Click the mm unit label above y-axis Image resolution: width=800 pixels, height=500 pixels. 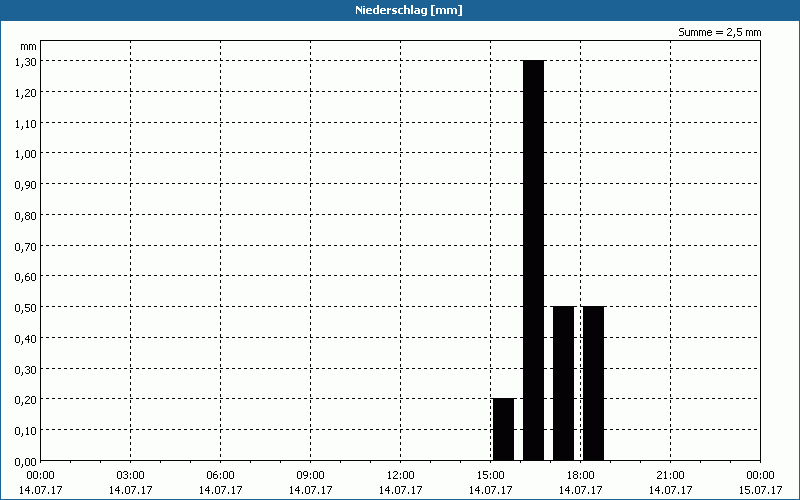tap(29, 47)
